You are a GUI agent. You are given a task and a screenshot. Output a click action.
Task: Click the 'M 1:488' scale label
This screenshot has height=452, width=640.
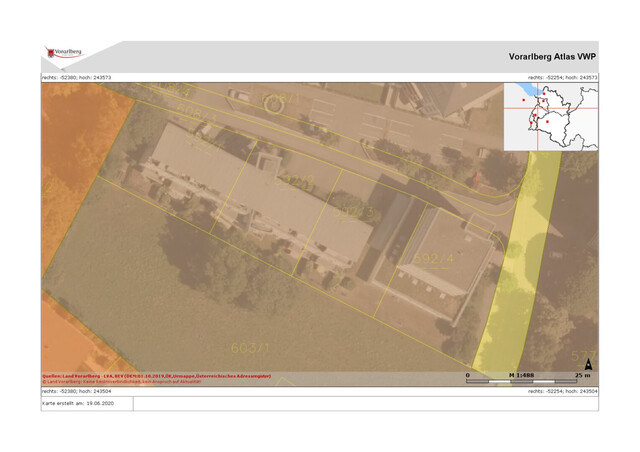click(521, 374)
